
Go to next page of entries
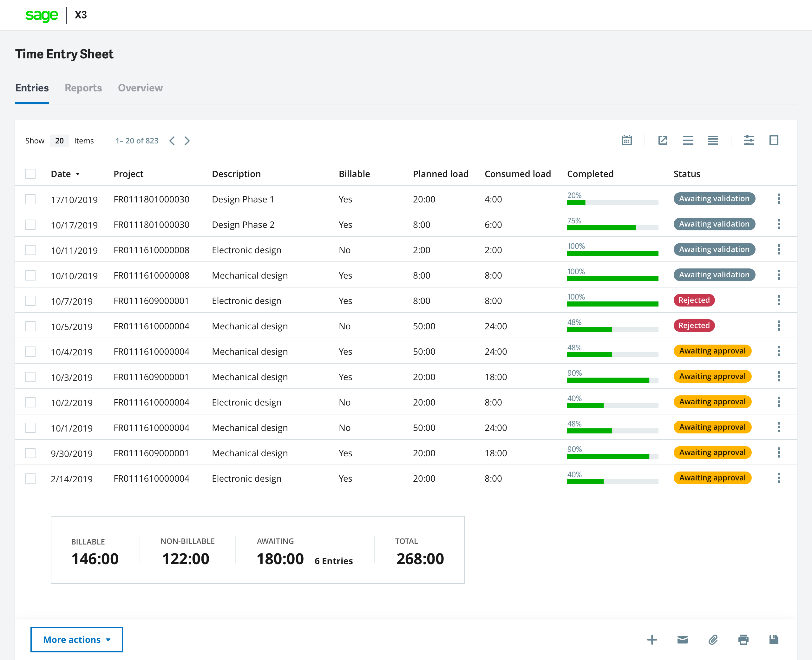[187, 141]
